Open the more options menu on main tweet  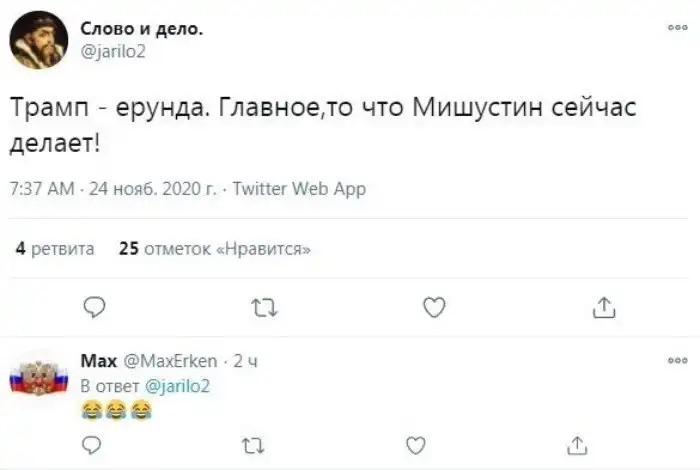pos(675,28)
